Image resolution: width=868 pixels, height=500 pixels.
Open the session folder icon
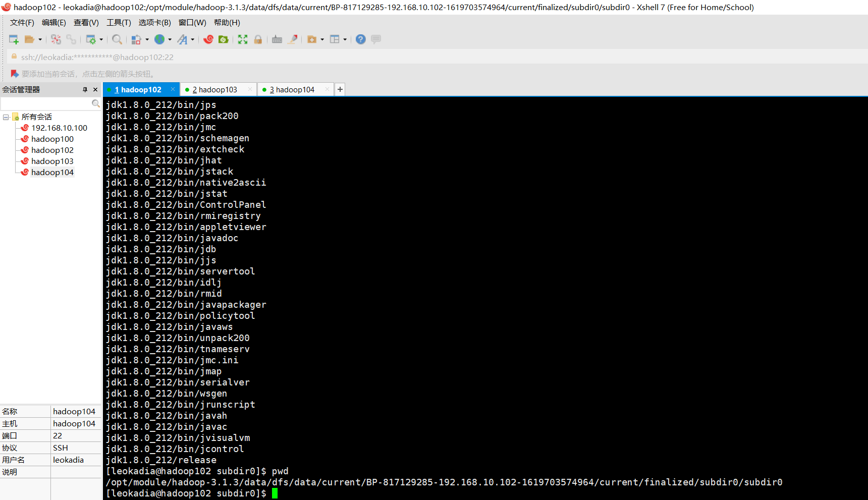click(29, 39)
